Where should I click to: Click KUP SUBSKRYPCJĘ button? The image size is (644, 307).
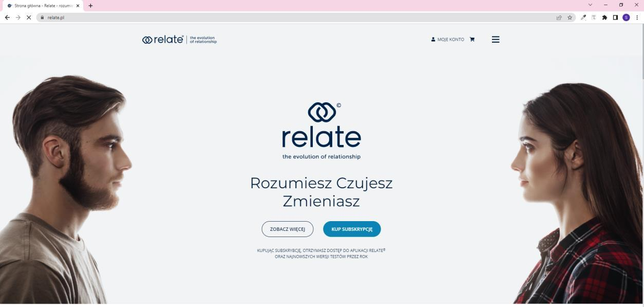(352, 229)
